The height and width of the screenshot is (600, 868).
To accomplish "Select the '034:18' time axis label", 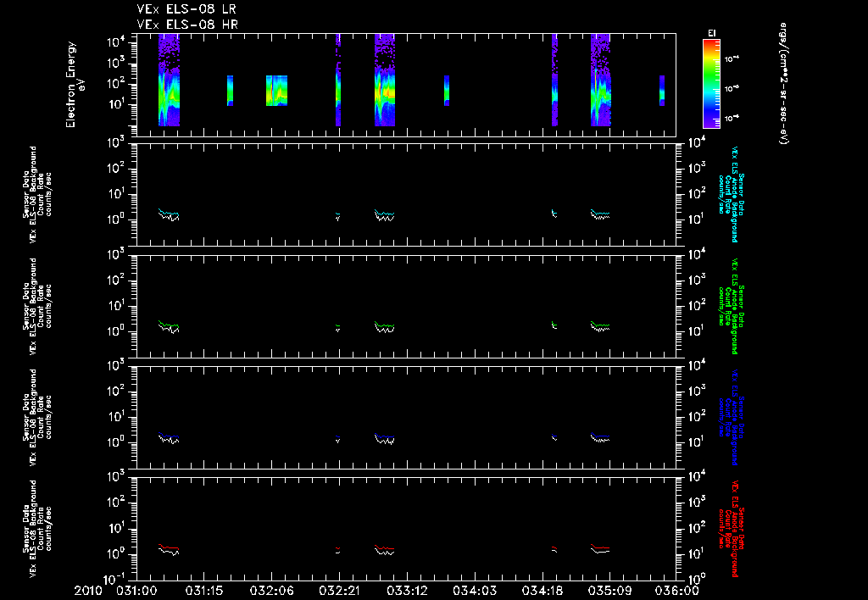I will pos(542,591).
